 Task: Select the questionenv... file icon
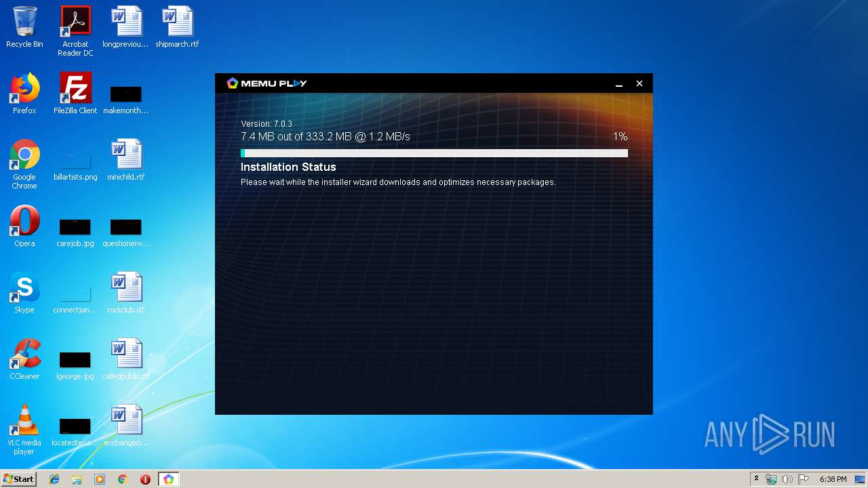(126, 232)
